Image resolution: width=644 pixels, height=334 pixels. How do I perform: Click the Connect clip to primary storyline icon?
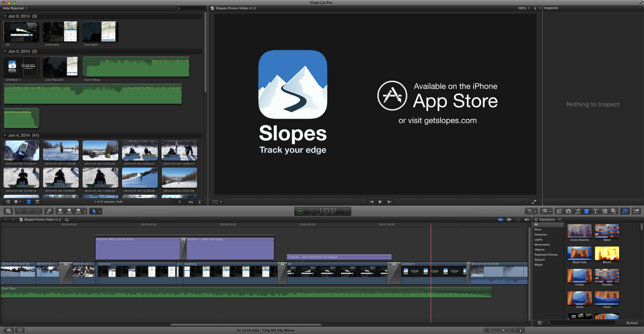60,211
